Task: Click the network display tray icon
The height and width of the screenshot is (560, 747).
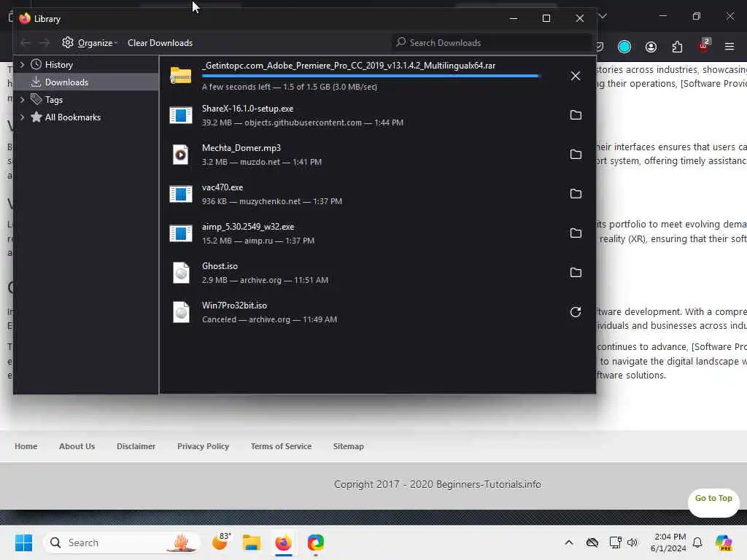Action: [x=615, y=542]
